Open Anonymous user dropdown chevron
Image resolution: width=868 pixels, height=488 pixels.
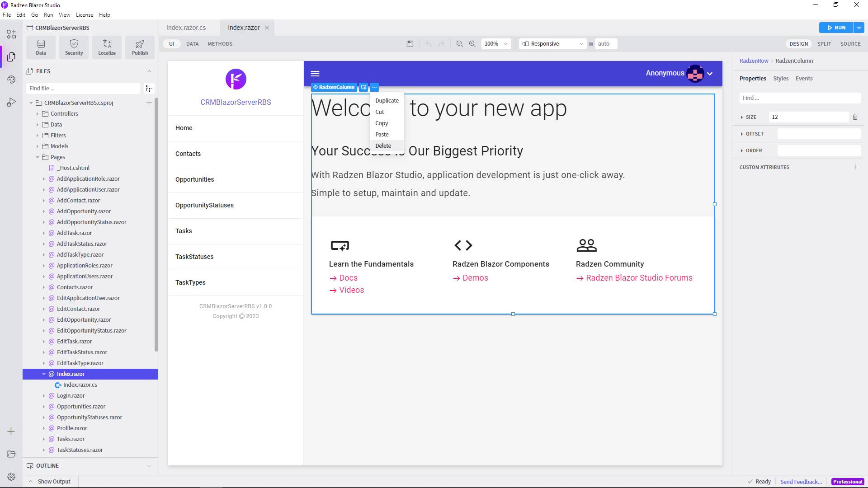point(710,74)
